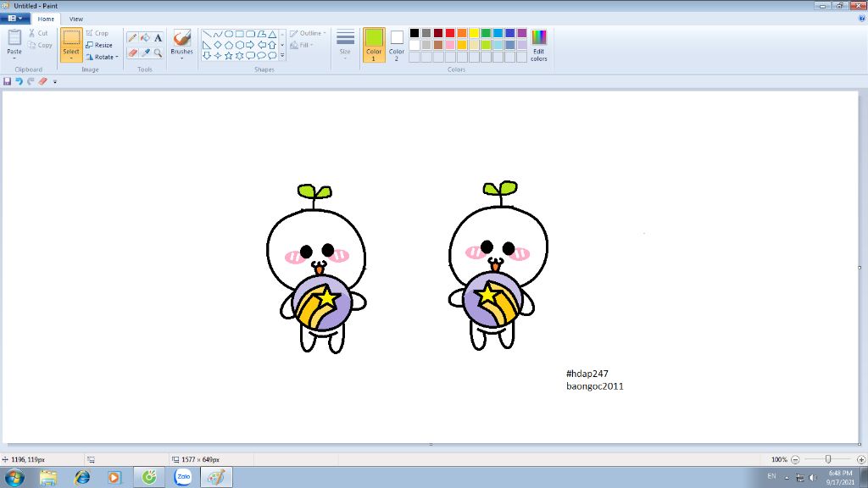Pick the Up arrow shape

[x=272, y=45]
